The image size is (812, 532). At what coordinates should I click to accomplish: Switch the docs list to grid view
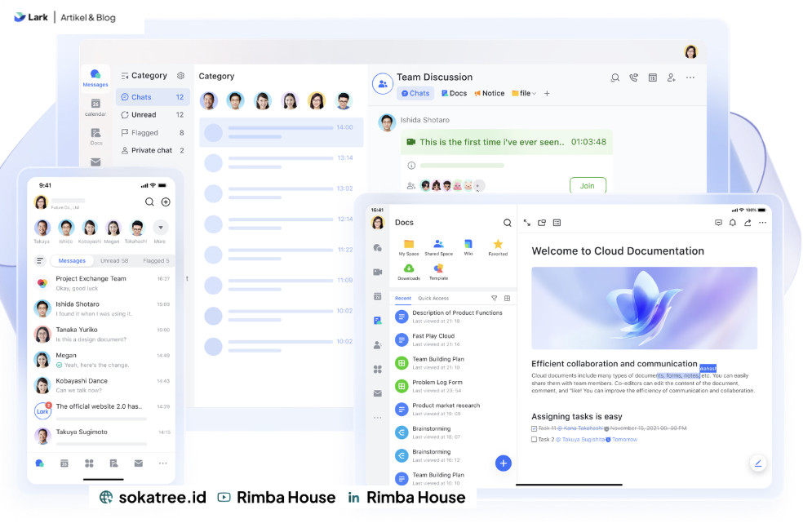(x=507, y=299)
